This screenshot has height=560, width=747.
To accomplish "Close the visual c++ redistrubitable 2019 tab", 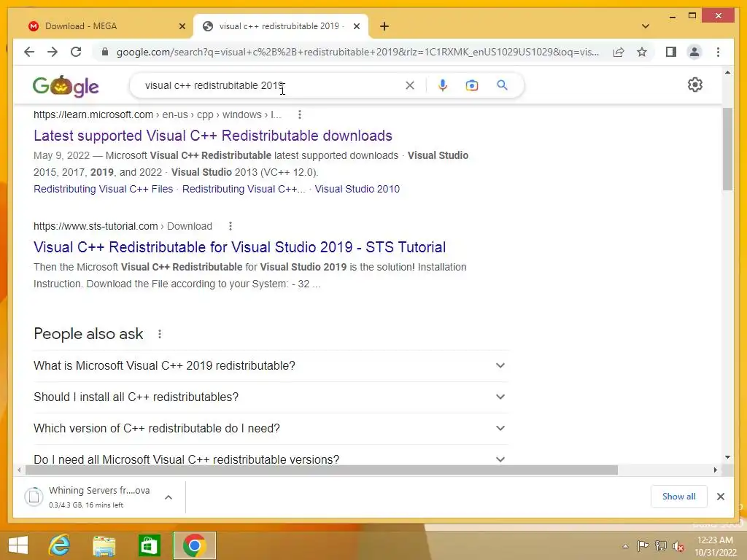I will (x=356, y=26).
